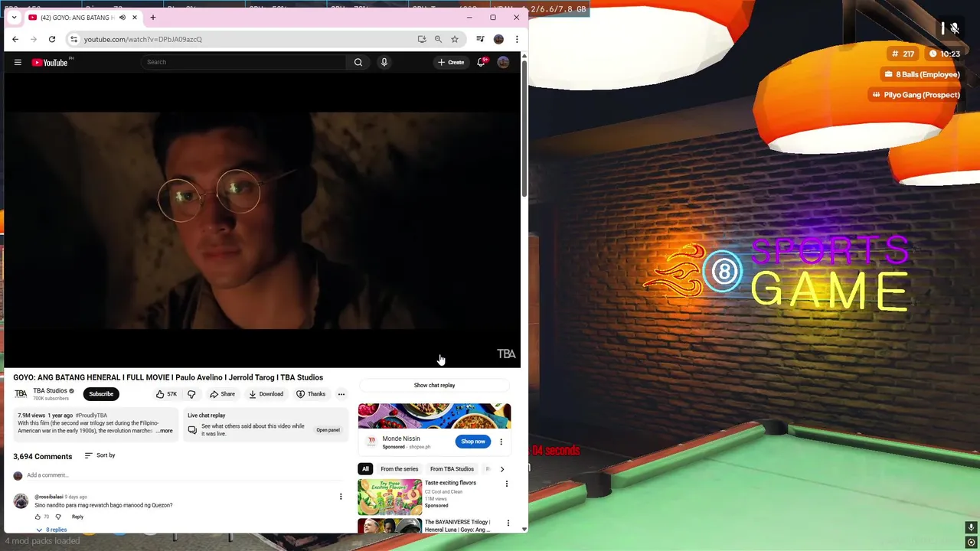Expand video description with ...more
980x551 pixels.
click(x=165, y=431)
